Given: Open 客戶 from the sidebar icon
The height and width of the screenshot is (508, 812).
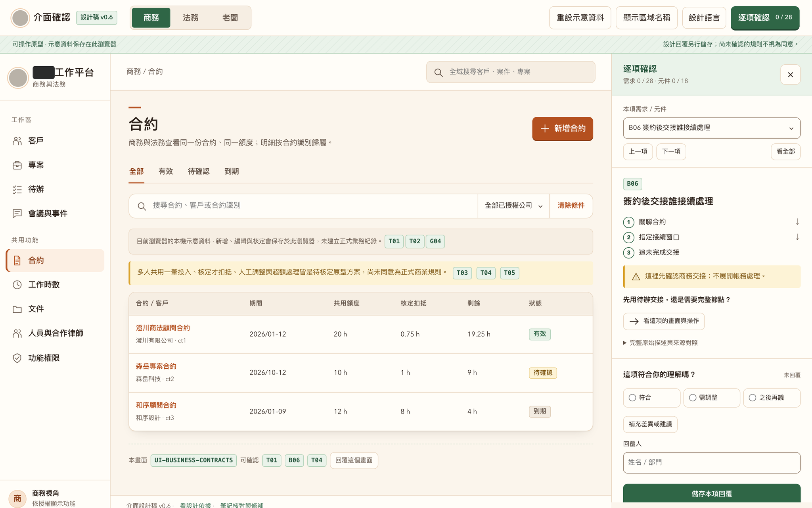Looking at the screenshot, I should [17, 141].
